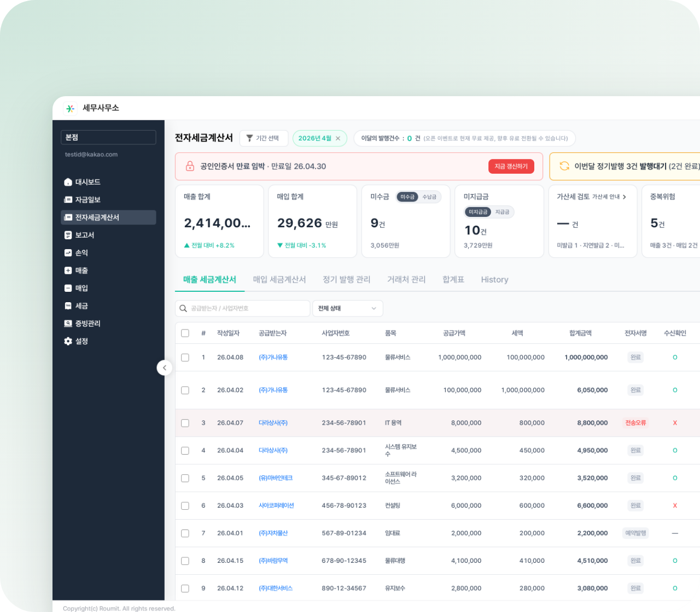This screenshot has height=612, width=700.
Task: Click the refresh icon in 정기발행 banner
Action: (564, 166)
